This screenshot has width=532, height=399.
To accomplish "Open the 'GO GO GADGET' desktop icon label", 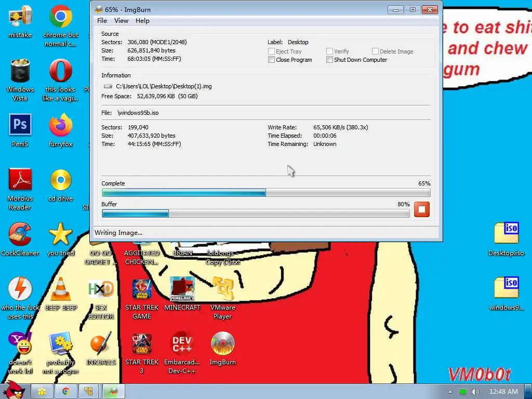I will (100, 257).
